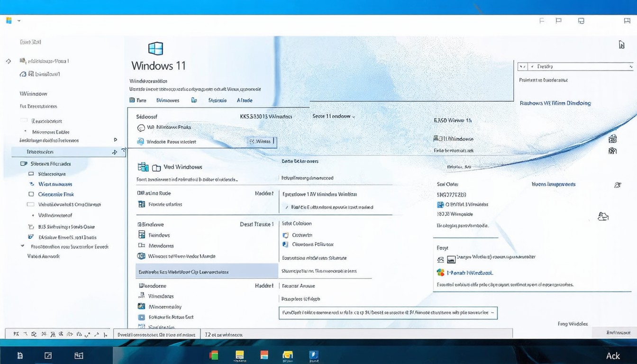Click the "Winerdoves" row icon
Screen dimensions: 637x364
[x=141, y=296]
